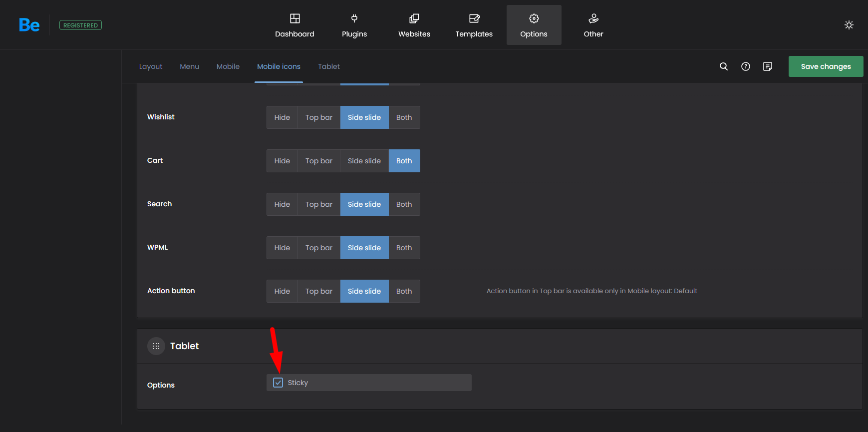The height and width of the screenshot is (432, 868).
Task: Set Cart to Top bar
Action: [x=318, y=161]
